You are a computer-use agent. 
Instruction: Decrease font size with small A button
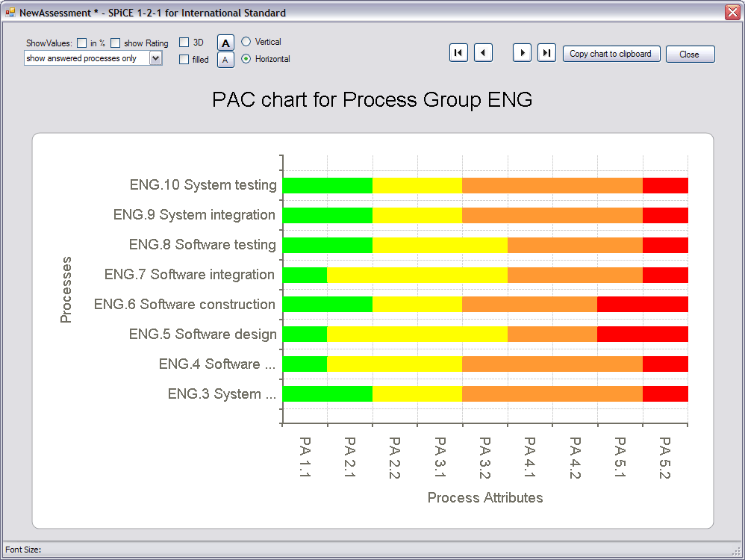[225, 60]
